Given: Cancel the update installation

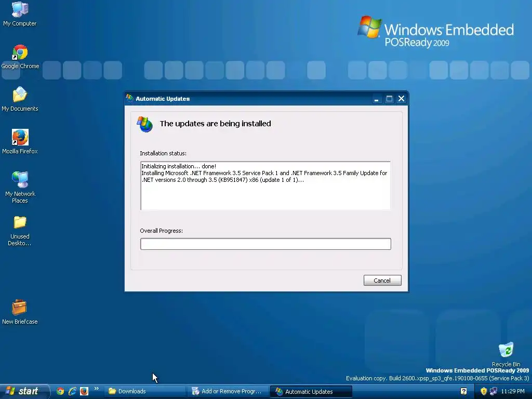Looking at the screenshot, I should (x=382, y=280).
